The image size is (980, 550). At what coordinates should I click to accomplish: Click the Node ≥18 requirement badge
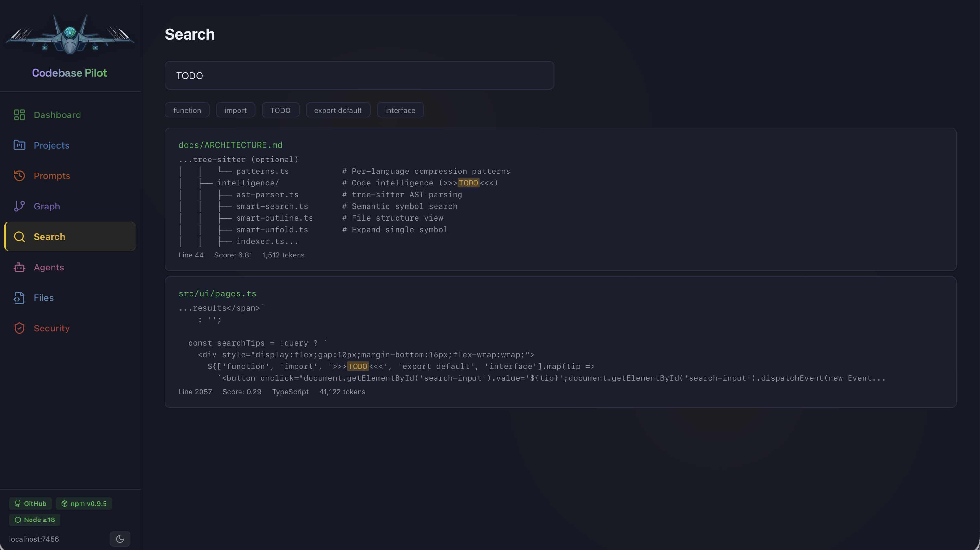click(x=34, y=520)
